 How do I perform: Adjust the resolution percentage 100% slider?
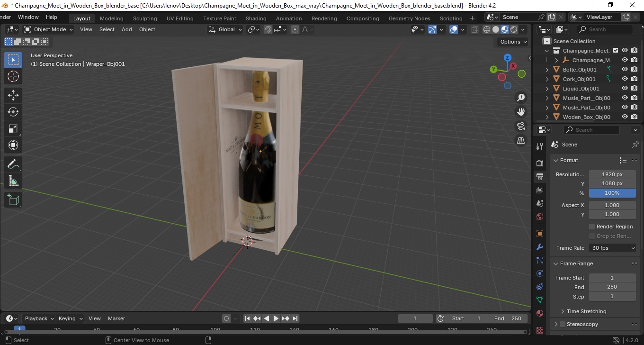pos(612,193)
